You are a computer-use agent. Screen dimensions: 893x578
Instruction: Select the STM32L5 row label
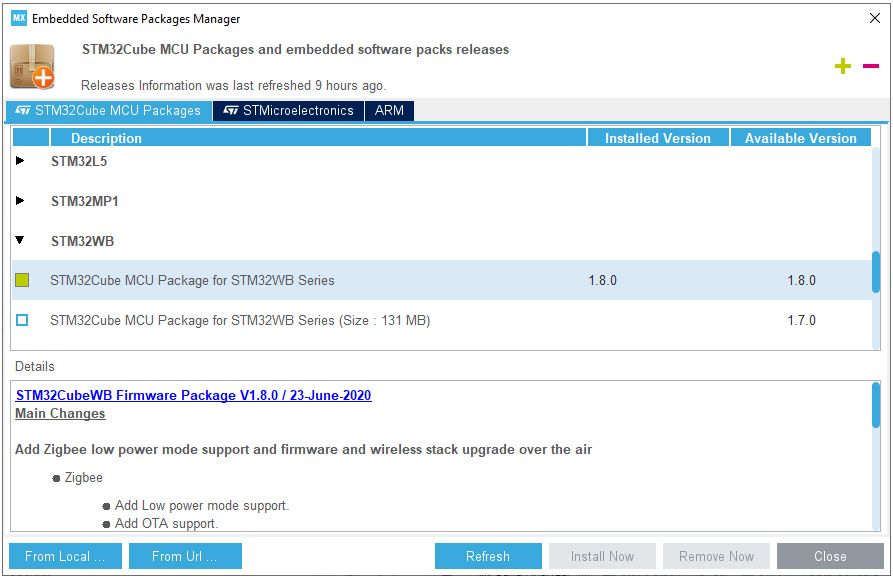pyautogui.click(x=79, y=161)
